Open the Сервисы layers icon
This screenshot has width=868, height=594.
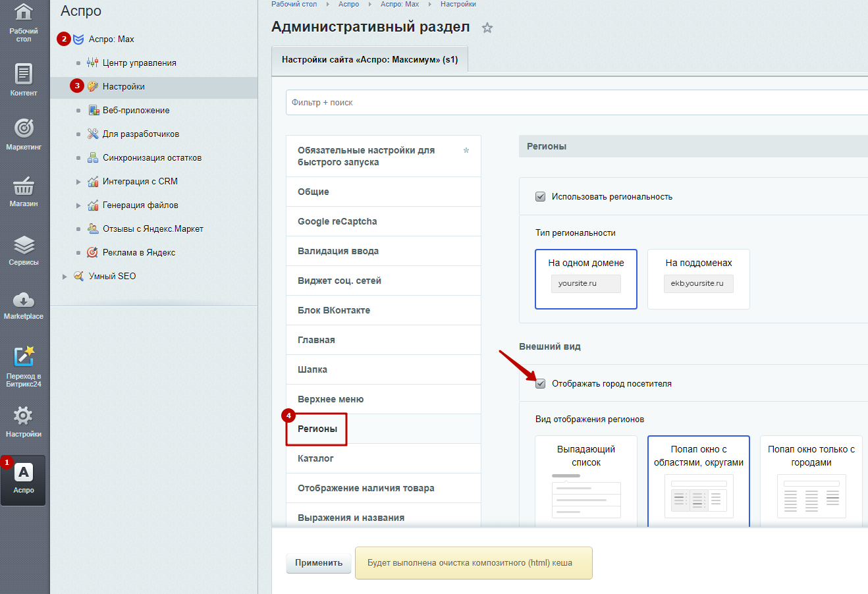click(x=24, y=245)
